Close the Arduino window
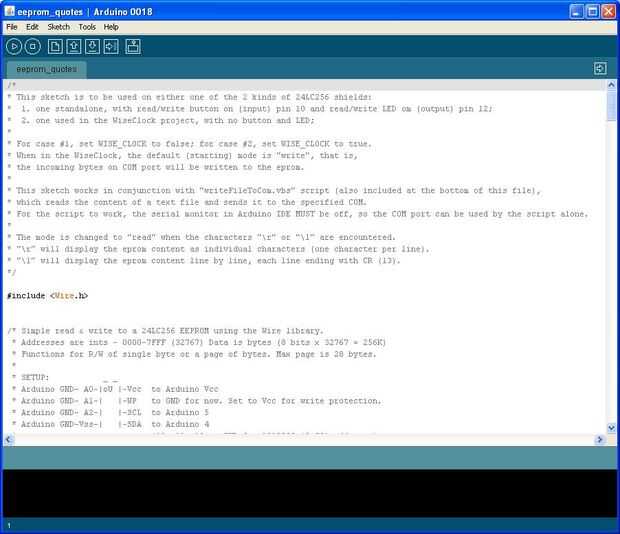 pyautogui.click(x=608, y=11)
